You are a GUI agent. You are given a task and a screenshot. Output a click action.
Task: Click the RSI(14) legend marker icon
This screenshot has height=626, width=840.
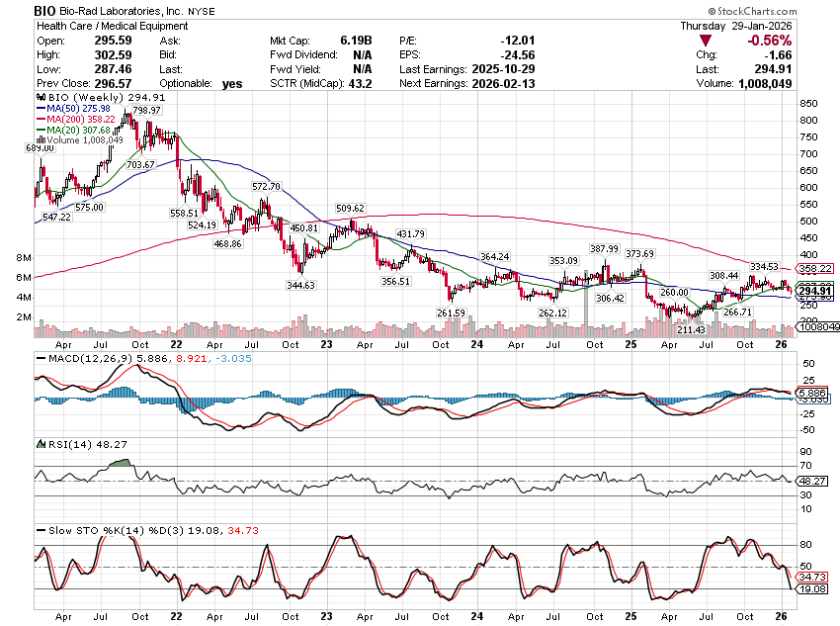click(40, 444)
